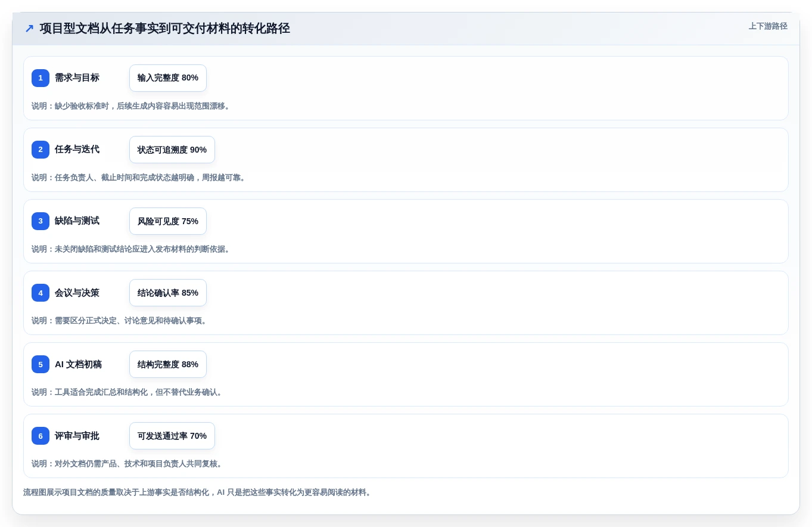Screen dimensions: 812x527
Task: Click the 结构完整度 88% chip
Action: pos(168,364)
